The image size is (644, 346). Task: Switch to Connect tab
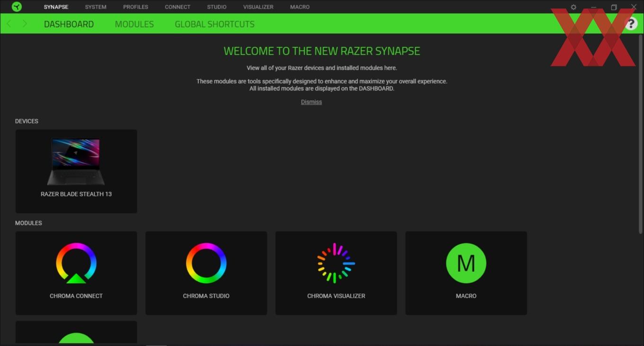[x=178, y=7]
